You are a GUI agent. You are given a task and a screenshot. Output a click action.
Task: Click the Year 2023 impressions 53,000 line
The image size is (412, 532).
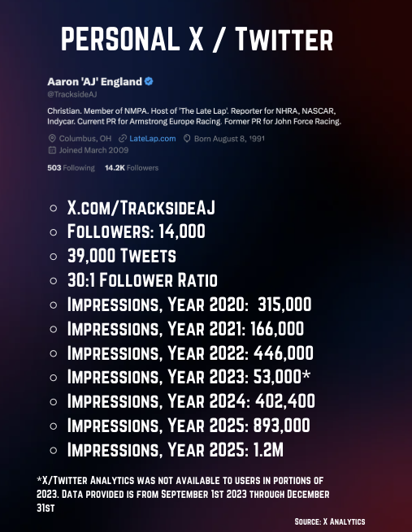[189, 377]
